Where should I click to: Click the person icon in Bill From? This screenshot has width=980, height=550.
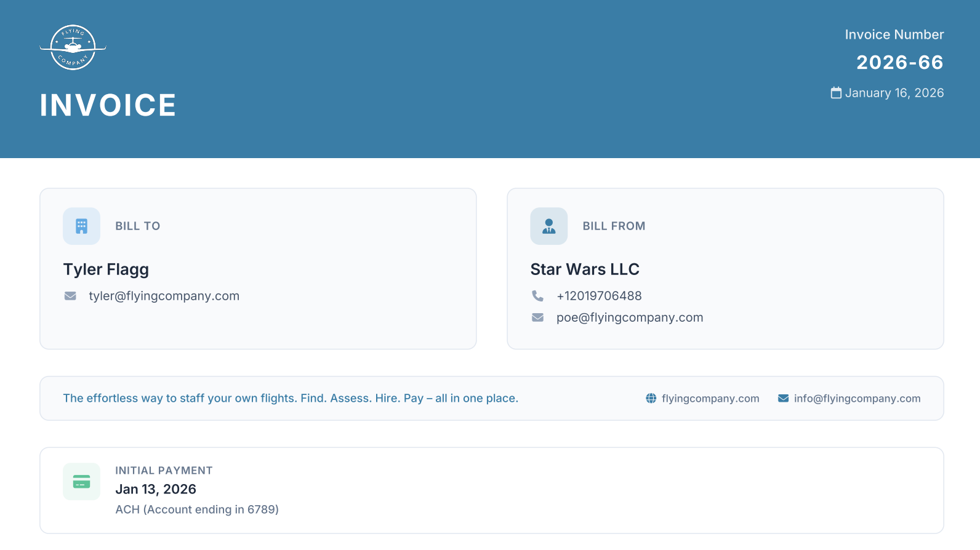[x=548, y=226]
